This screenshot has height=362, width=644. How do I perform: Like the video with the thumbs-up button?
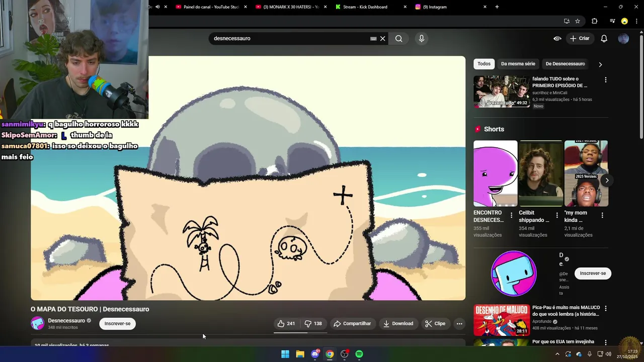(286, 324)
